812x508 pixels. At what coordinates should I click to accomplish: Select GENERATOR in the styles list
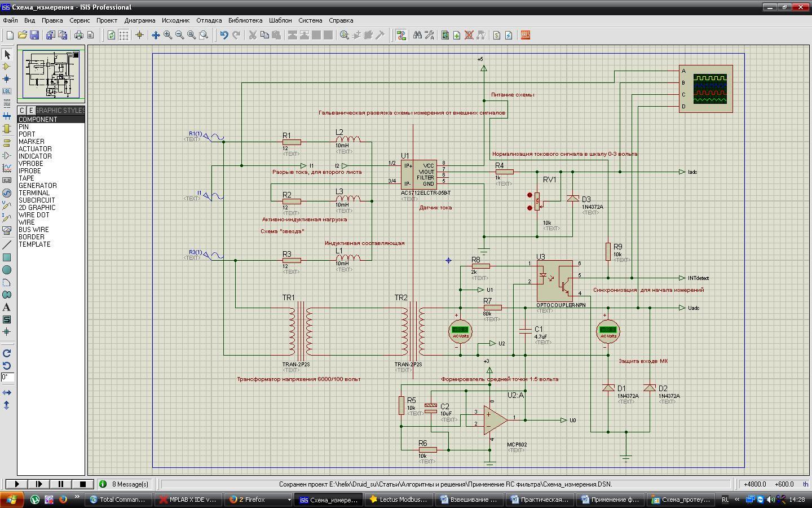point(37,186)
